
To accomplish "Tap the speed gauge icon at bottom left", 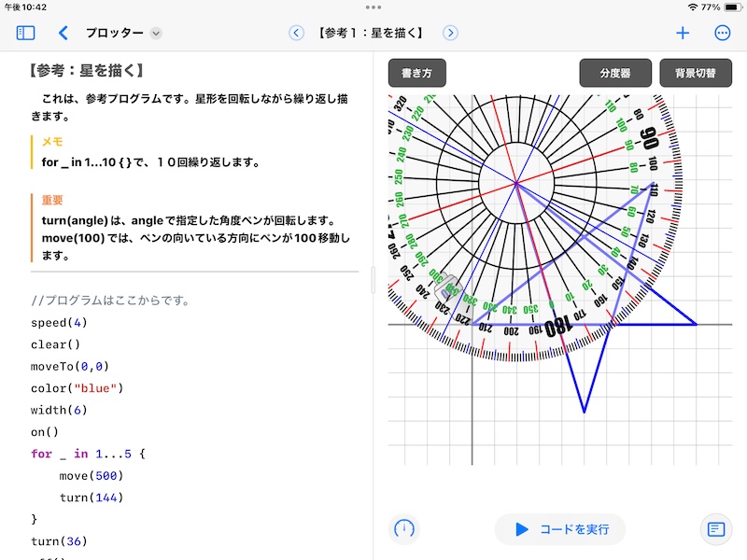I will click(403, 529).
